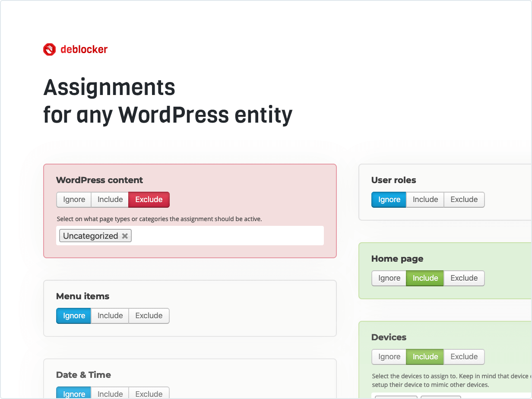Set User roles to Include

pyautogui.click(x=425, y=199)
